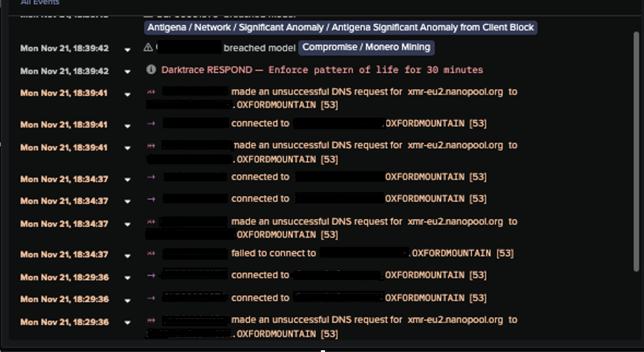644x352 pixels.
Task: Expand the Darktrace RESPOND event dropdown arrow
Action: click(127, 71)
